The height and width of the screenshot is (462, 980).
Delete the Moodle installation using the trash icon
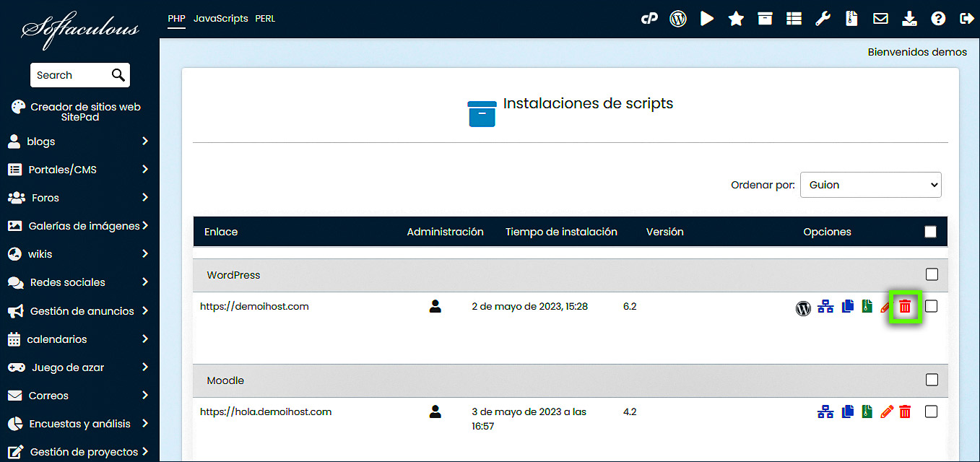(x=905, y=411)
